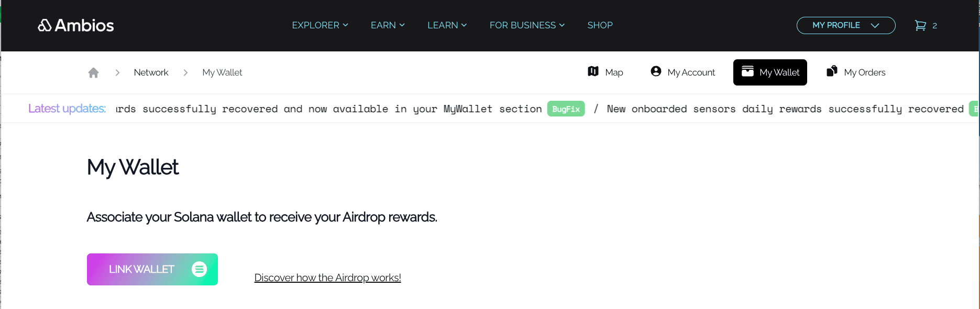Click the My Account person icon
The image size is (980, 309).
655,71
